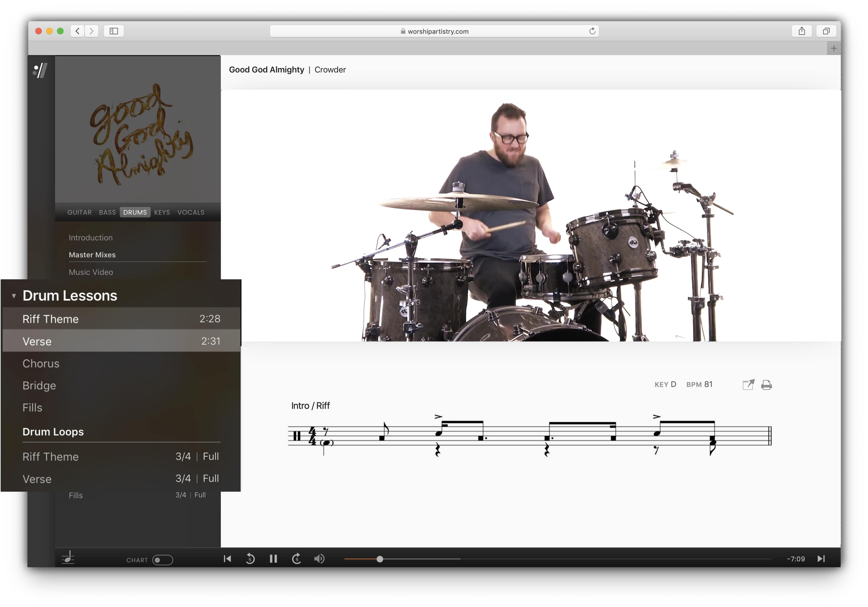Skip to the next track
The width and height of the screenshot is (868, 607).
click(x=821, y=559)
